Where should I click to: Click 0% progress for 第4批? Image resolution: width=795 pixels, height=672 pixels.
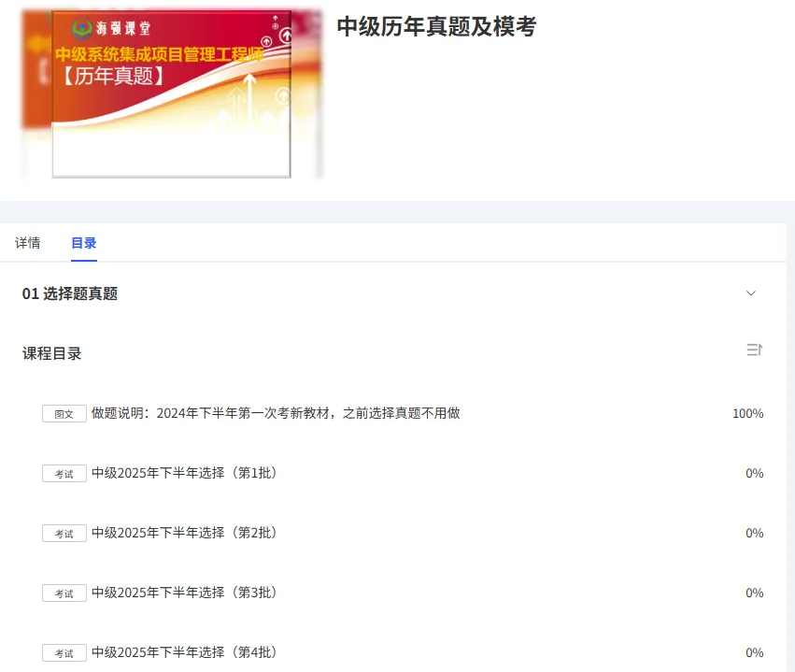755,652
